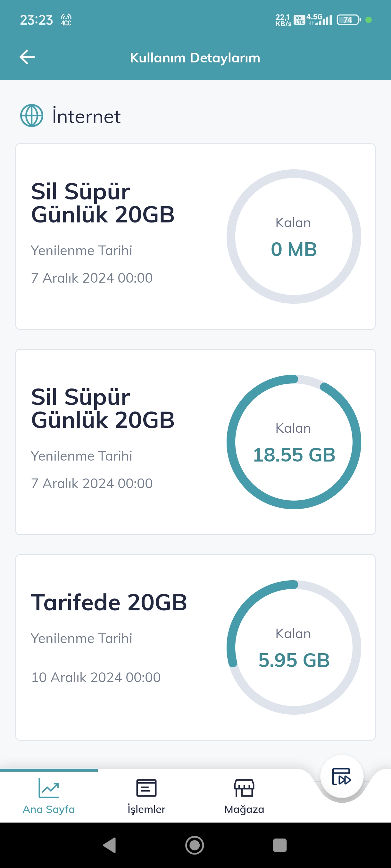Tap the Internet globe icon
The image size is (391, 868).
pyautogui.click(x=32, y=116)
